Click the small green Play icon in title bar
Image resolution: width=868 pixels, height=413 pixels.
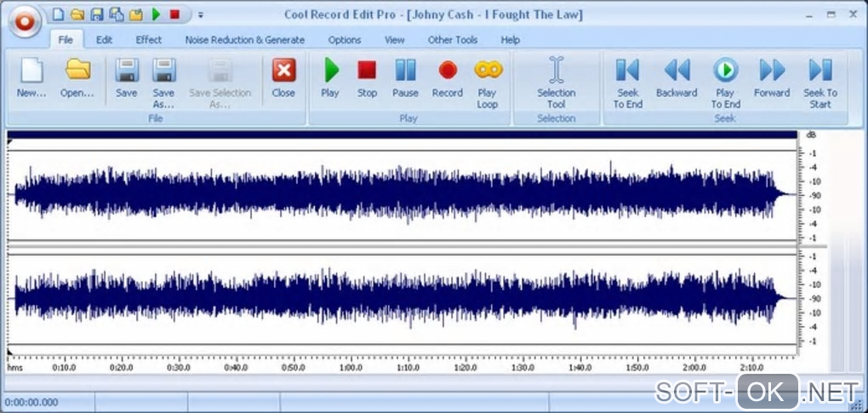(156, 14)
